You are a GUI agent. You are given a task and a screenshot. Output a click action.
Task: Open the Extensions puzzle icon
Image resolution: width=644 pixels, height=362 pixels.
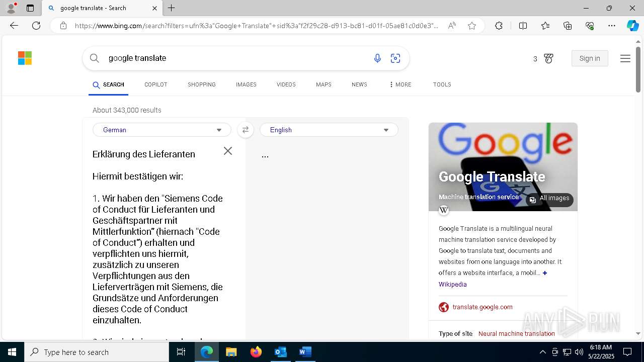(499, 26)
